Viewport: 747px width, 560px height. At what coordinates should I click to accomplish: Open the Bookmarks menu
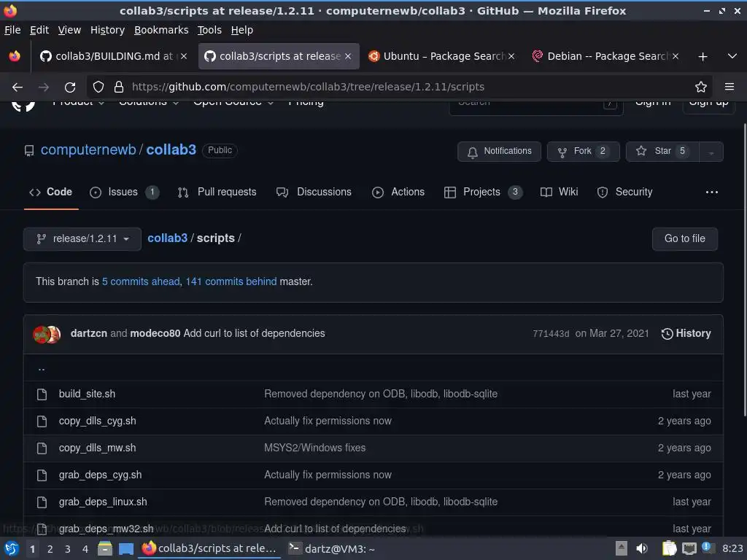coord(161,30)
